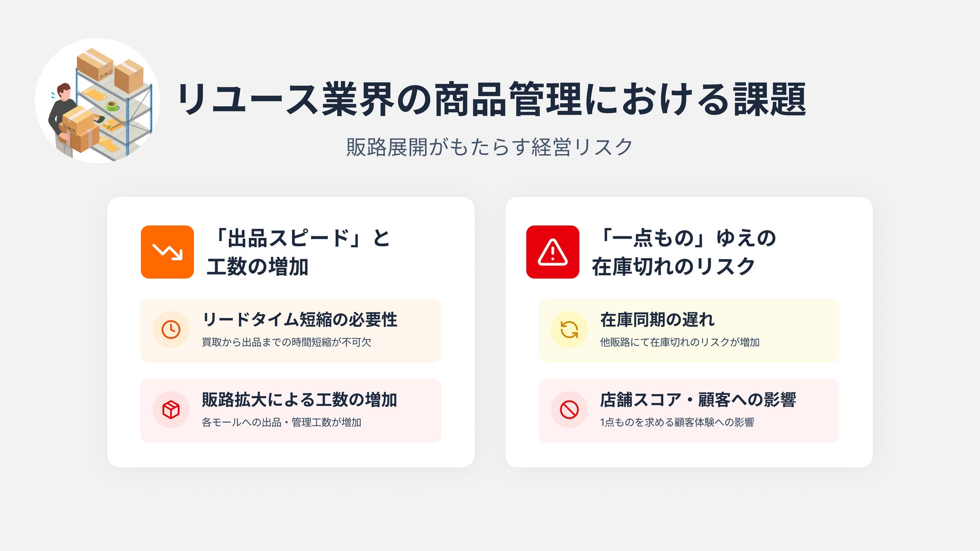Click the red prohibited circle icon

click(569, 410)
